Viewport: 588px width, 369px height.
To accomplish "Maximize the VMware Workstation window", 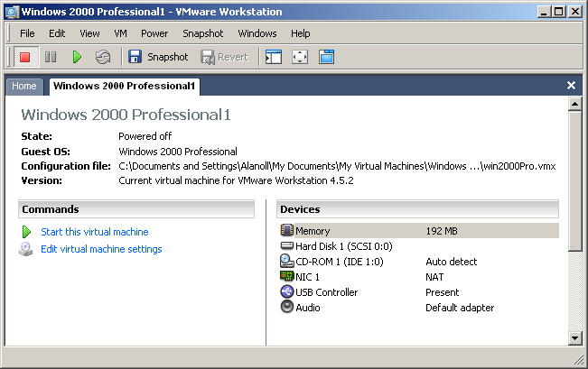I will pos(558,12).
